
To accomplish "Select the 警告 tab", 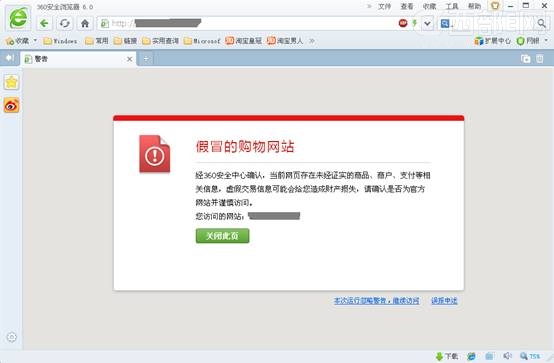I will 78,59.
